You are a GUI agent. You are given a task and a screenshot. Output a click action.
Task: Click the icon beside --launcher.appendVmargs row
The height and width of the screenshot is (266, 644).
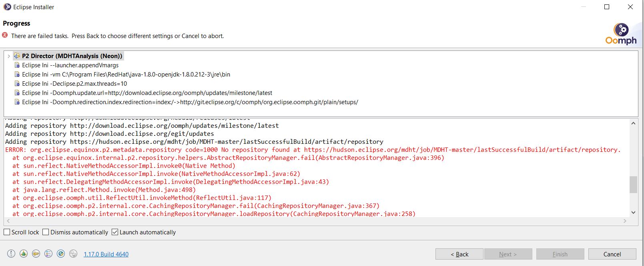17,65
